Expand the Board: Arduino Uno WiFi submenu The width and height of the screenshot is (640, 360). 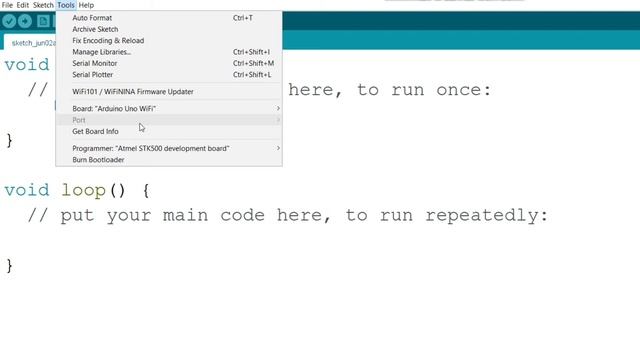169,109
